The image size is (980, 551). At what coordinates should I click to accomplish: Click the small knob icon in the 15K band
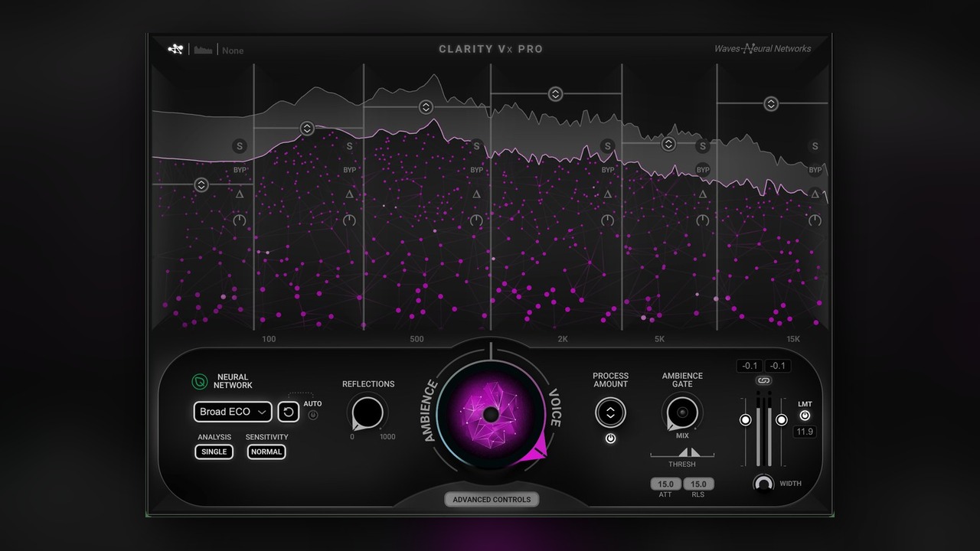815,220
